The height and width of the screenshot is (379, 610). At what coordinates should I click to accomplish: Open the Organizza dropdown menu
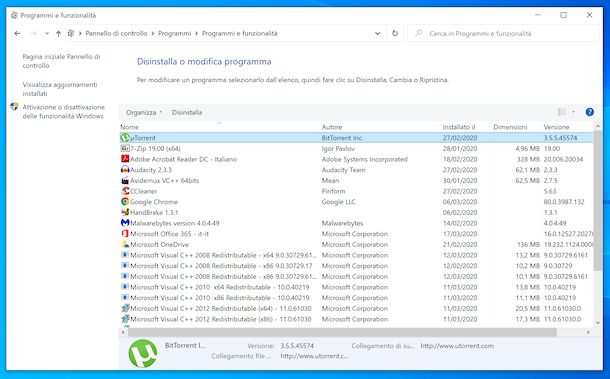(144, 112)
